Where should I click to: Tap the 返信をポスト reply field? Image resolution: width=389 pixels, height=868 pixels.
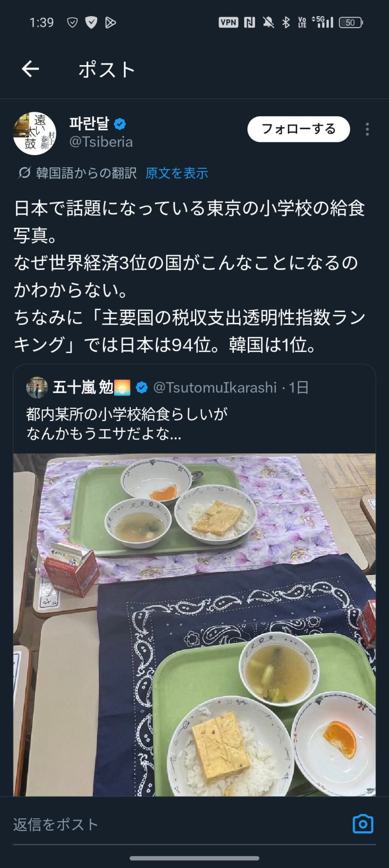pyautogui.click(x=181, y=824)
